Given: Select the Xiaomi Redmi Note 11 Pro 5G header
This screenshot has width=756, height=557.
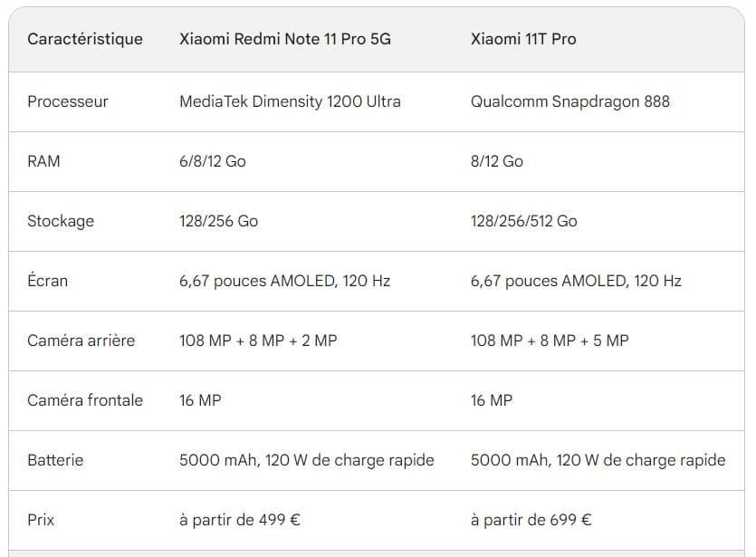Looking at the screenshot, I should (x=285, y=39).
